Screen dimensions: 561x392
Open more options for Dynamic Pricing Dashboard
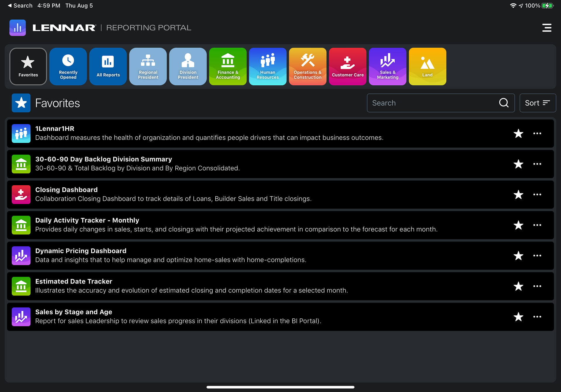point(537,256)
